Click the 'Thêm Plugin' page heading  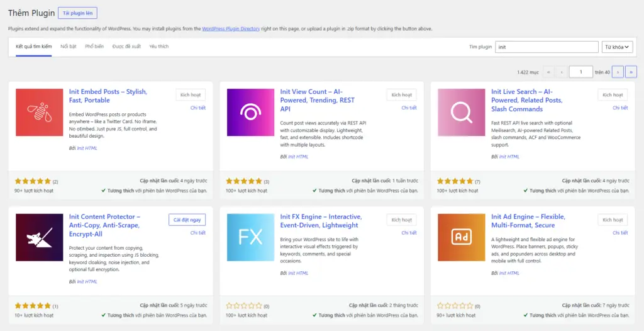click(x=31, y=13)
